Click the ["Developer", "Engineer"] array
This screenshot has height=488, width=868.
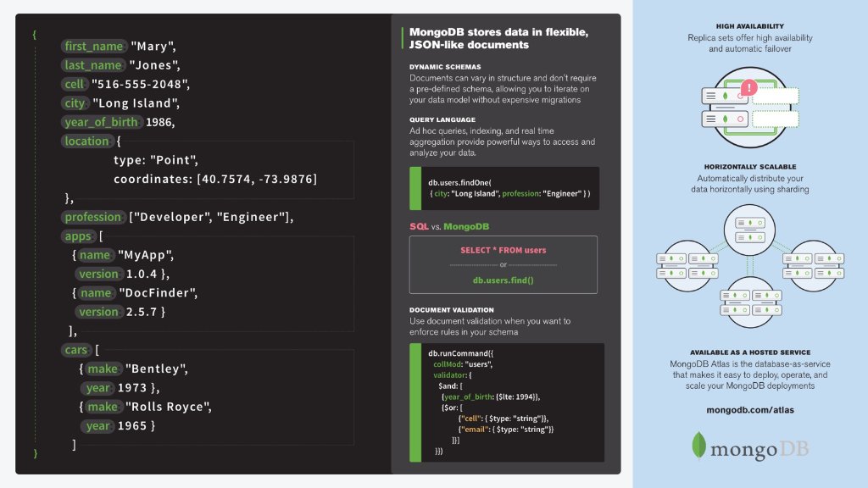pyautogui.click(x=211, y=217)
